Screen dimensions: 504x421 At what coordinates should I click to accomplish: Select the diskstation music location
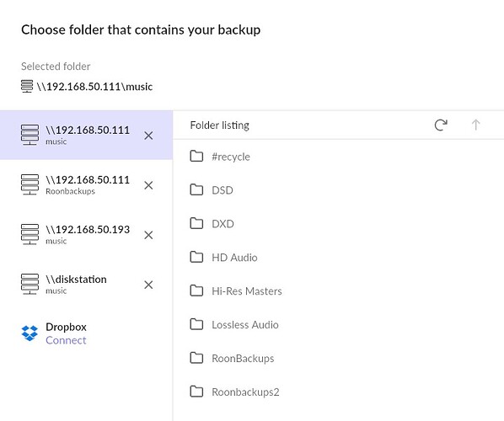click(86, 285)
